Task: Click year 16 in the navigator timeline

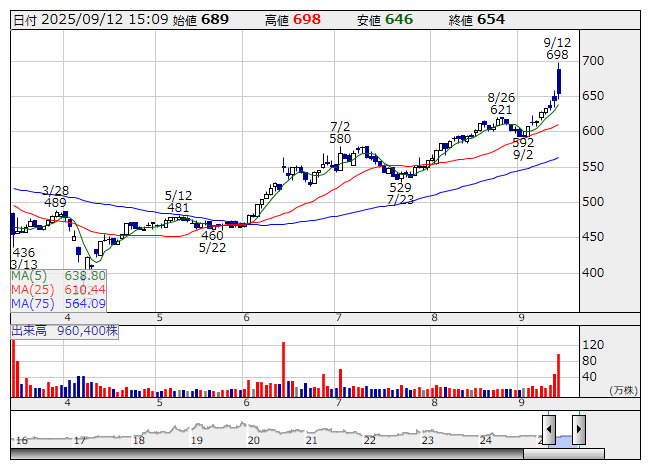Action: 21,440
